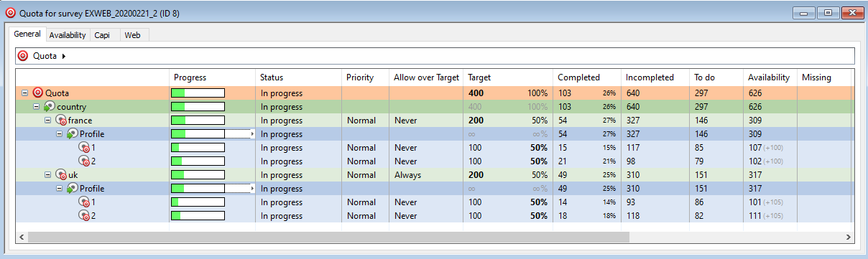The image size is (868, 259).
Task: Click 'Never' in the france row
Action: pyautogui.click(x=406, y=121)
